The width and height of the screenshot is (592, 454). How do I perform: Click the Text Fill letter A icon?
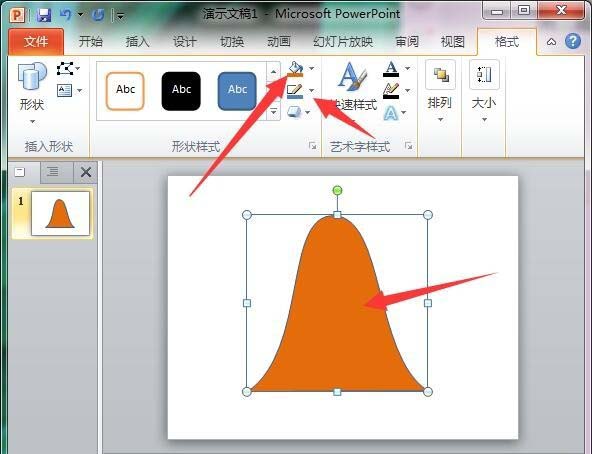391,69
